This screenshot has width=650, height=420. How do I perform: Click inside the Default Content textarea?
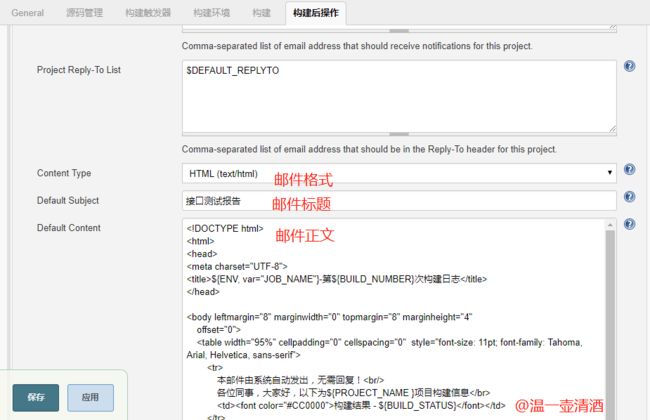pos(394,319)
